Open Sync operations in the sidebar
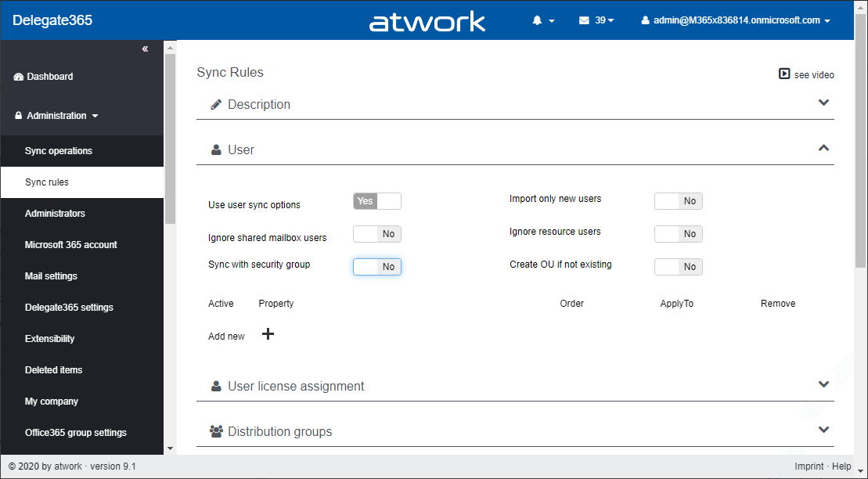This screenshot has height=479, width=868. click(59, 151)
